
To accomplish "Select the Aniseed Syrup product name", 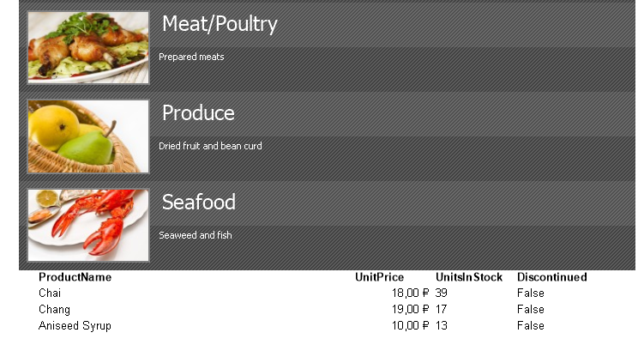I will [x=75, y=326].
